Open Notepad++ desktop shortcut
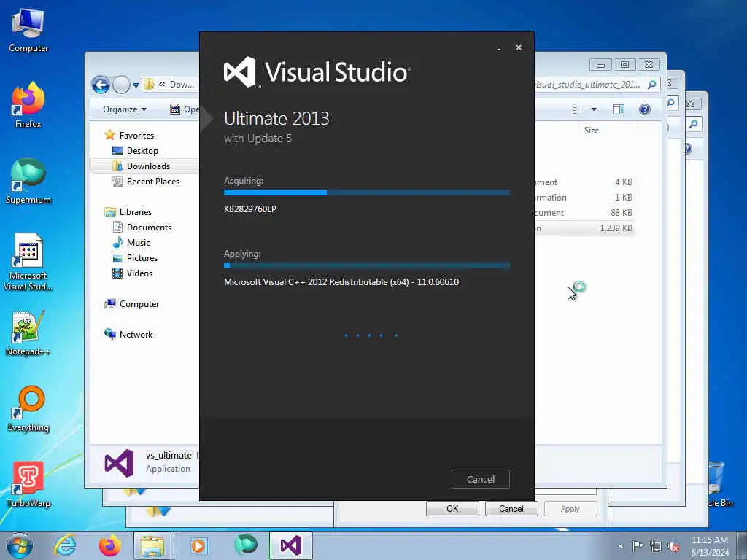747x560 pixels. pos(28,332)
